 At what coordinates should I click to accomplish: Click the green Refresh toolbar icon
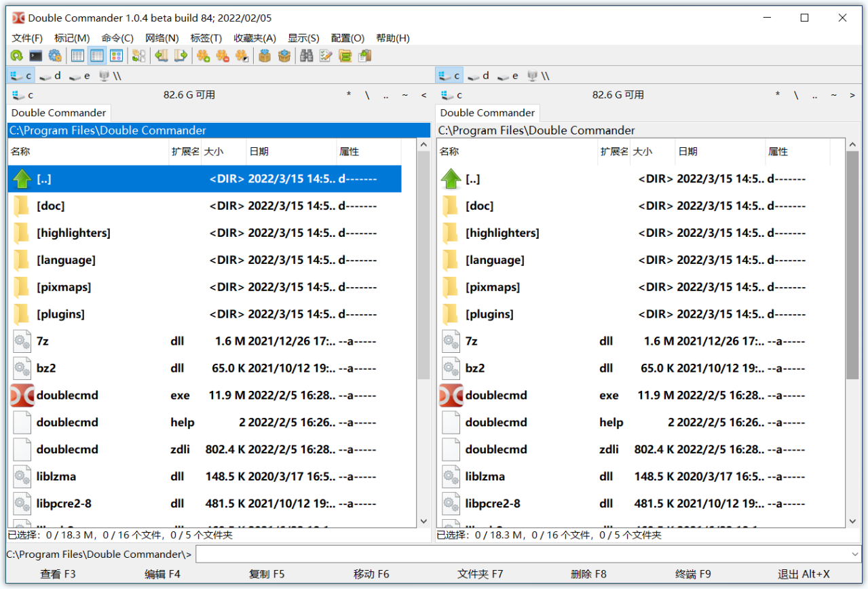[x=16, y=56]
